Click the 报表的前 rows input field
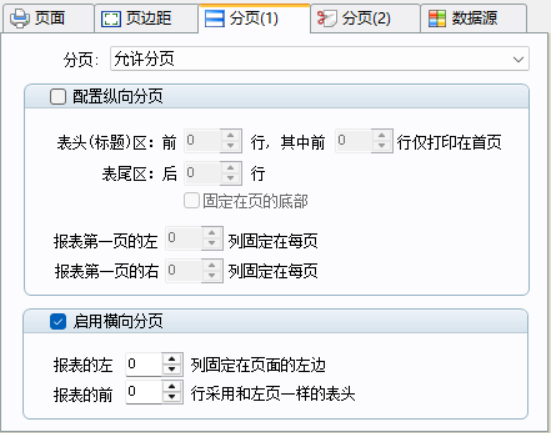551x433 pixels. [144, 392]
